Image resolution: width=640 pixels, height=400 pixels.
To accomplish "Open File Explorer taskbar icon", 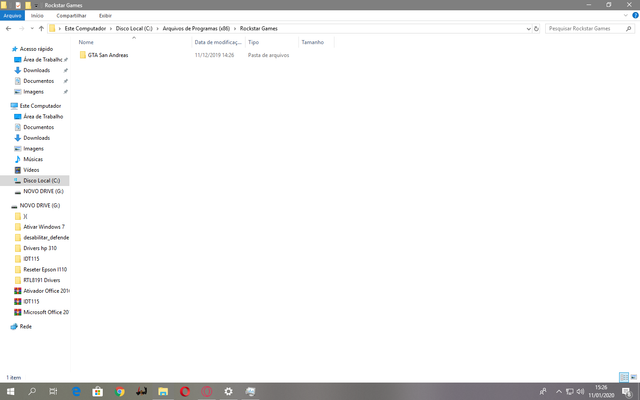I will coord(163,392).
